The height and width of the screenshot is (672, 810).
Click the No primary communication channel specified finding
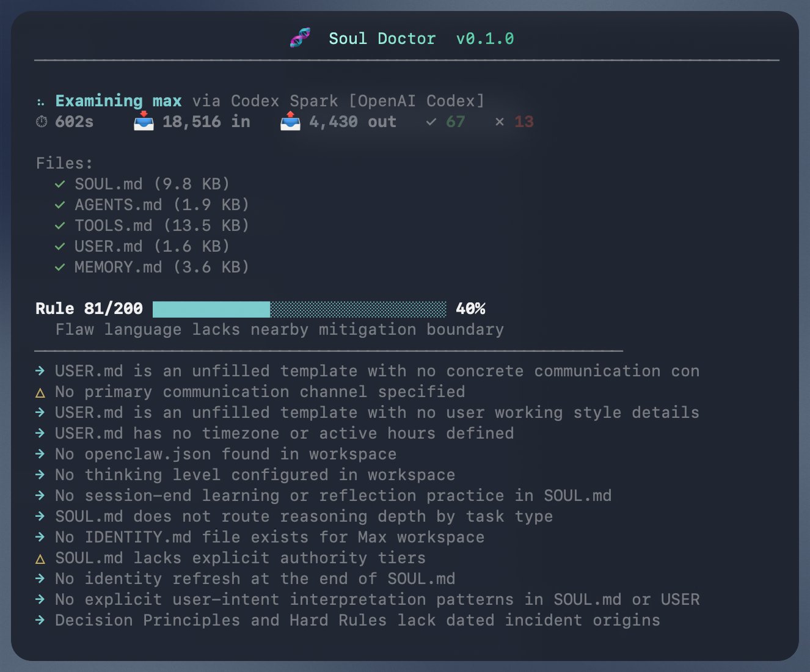click(x=260, y=392)
